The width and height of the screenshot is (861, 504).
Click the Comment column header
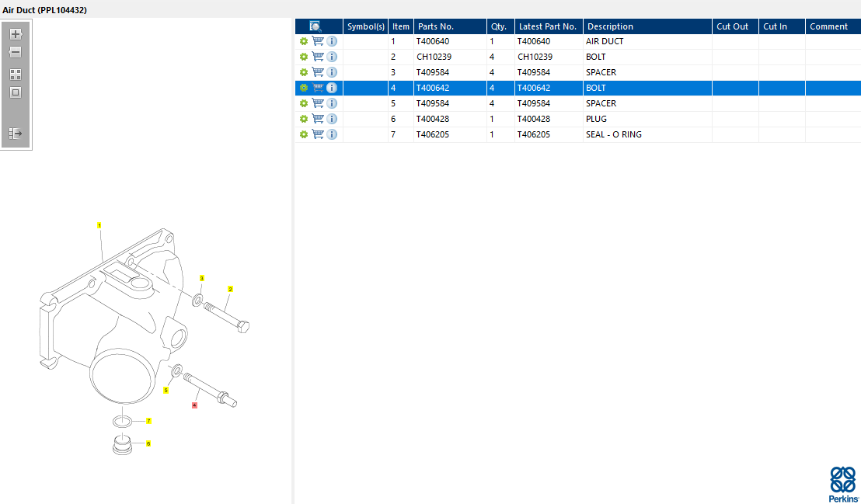tap(833, 26)
